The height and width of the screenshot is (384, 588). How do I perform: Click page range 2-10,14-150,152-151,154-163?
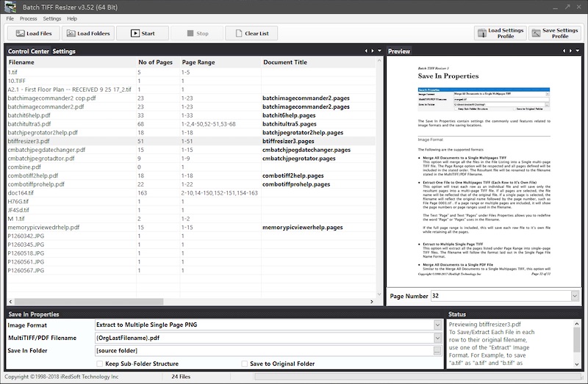(x=219, y=193)
